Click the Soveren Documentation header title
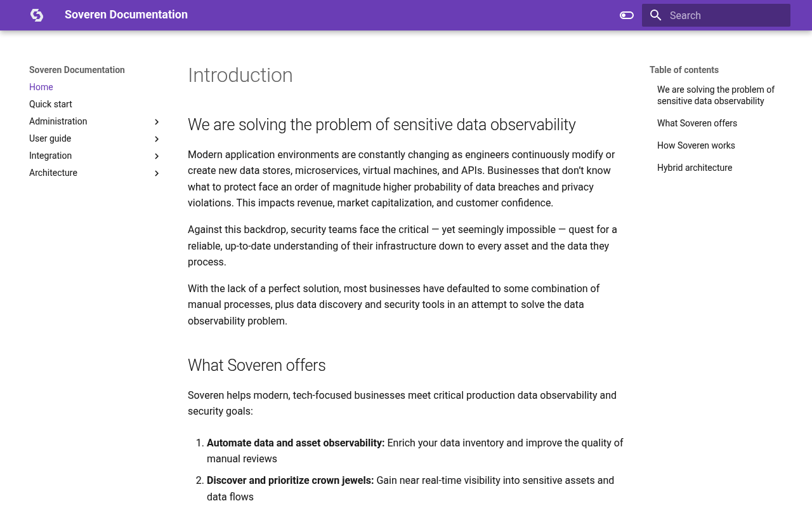The image size is (812, 508). 126,15
